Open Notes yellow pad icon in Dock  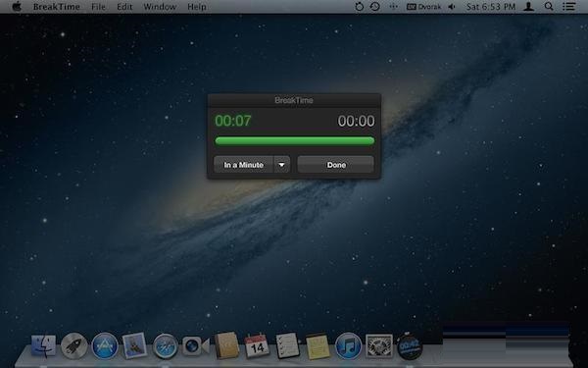tap(318, 346)
